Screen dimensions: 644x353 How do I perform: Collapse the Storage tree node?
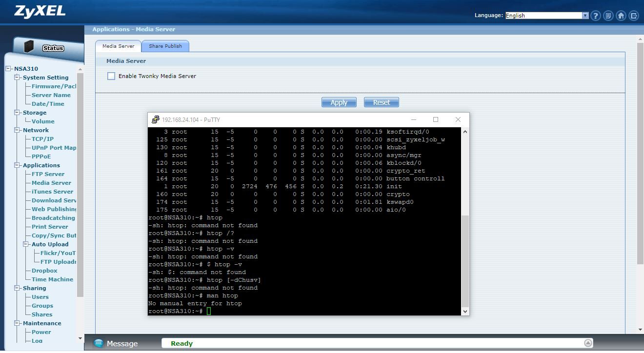(x=18, y=113)
